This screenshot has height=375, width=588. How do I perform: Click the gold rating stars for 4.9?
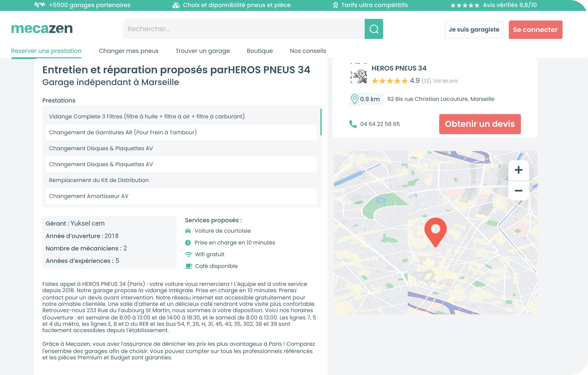click(390, 81)
